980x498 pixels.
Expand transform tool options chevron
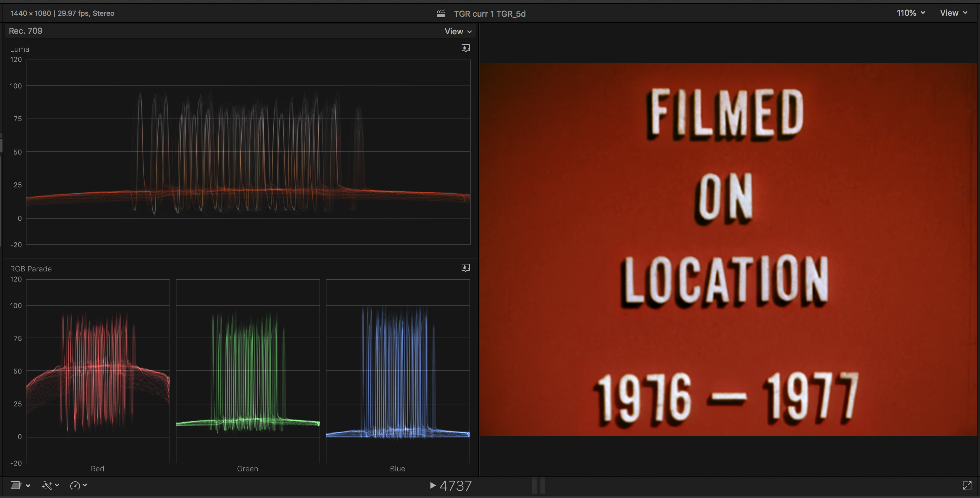pos(28,485)
